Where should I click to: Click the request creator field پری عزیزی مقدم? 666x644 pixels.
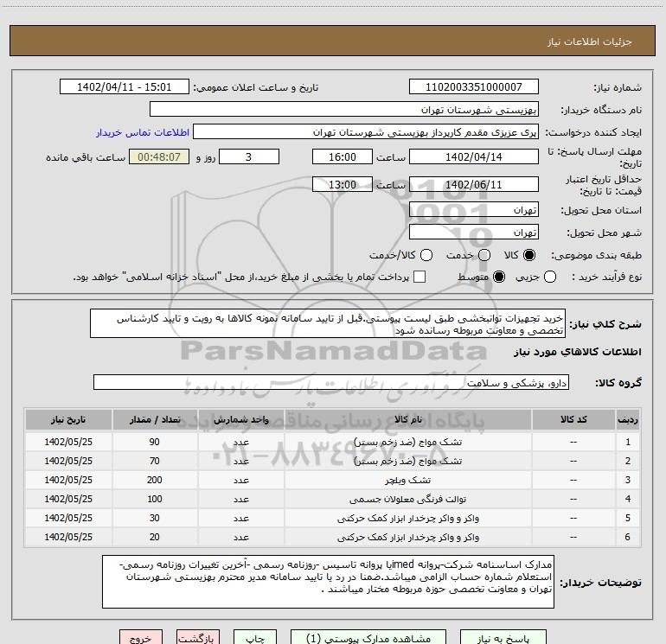click(366, 132)
